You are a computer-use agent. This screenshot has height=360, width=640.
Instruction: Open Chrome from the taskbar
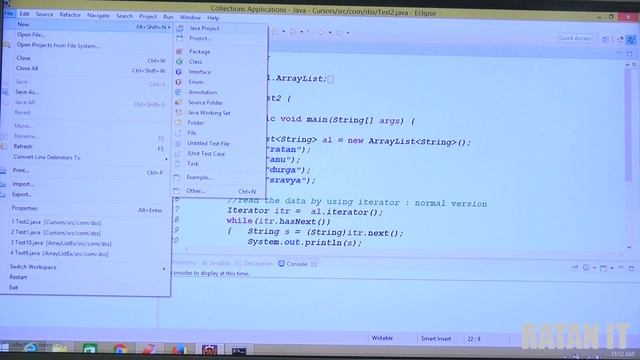[120, 349]
